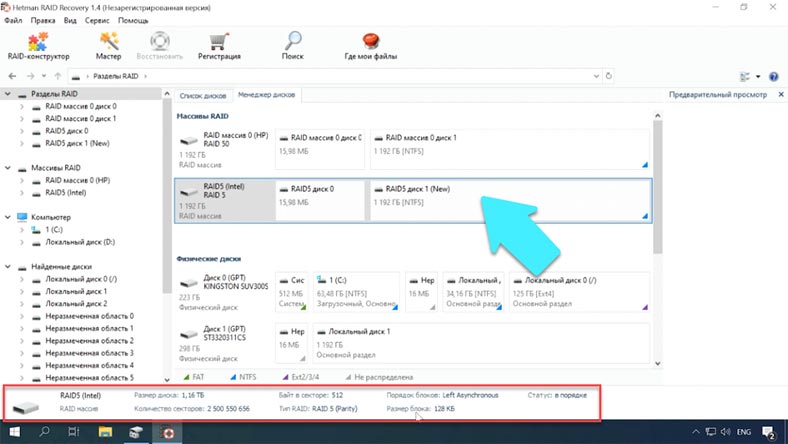This screenshot has width=788, height=444.
Task: Switch to Список дисков tab
Action: pos(203,96)
